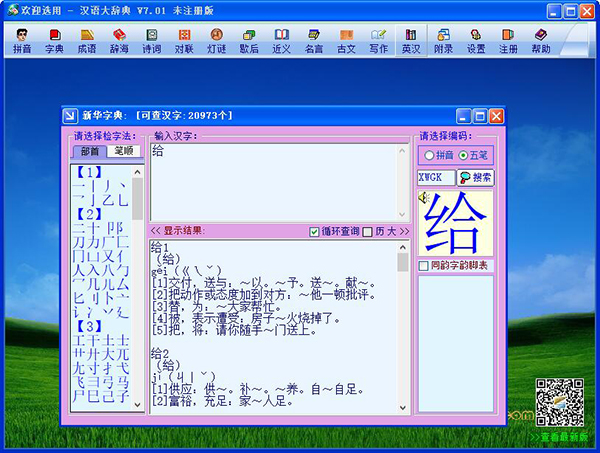Open the 成语 idiom tool

[x=87, y=41]
